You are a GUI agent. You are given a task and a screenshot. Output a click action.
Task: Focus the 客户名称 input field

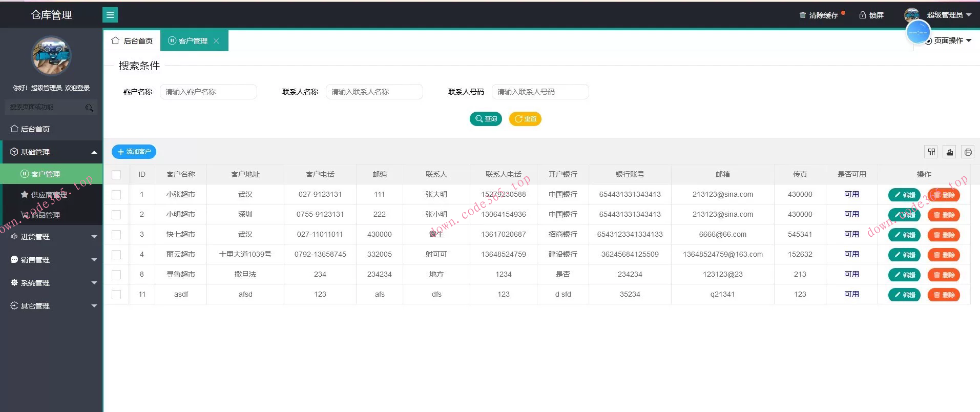point(208,92)
